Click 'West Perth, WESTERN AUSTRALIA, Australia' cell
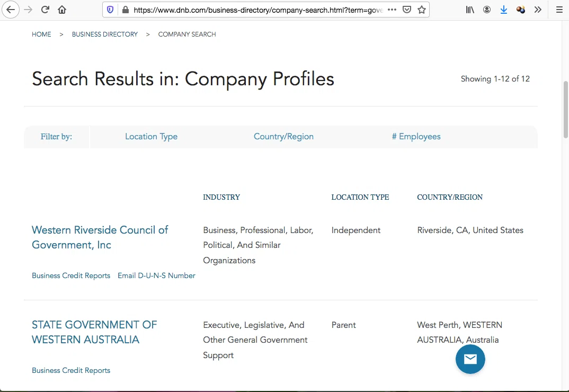The image size is (569, 392). (459, 332)
